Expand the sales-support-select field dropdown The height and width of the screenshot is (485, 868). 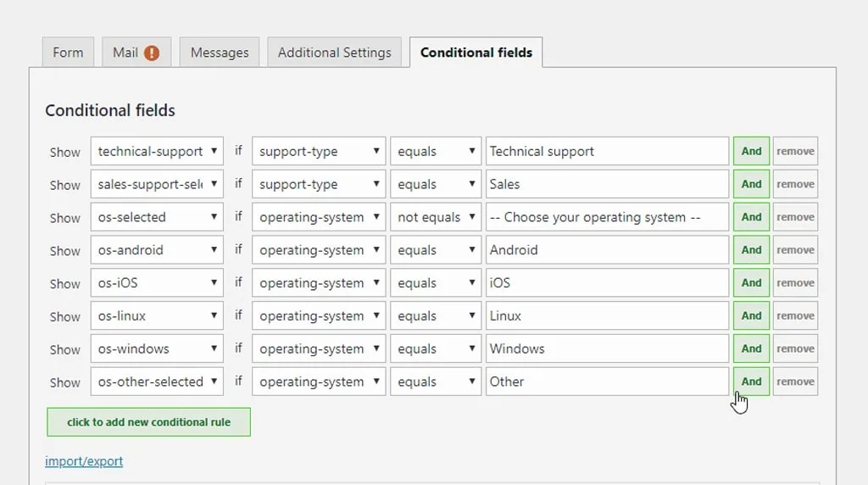[157, 185]
